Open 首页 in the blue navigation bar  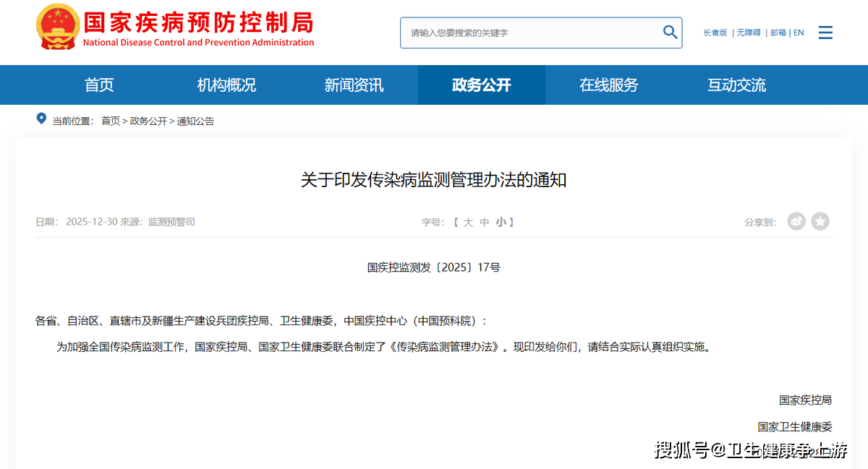click(99, 85)
